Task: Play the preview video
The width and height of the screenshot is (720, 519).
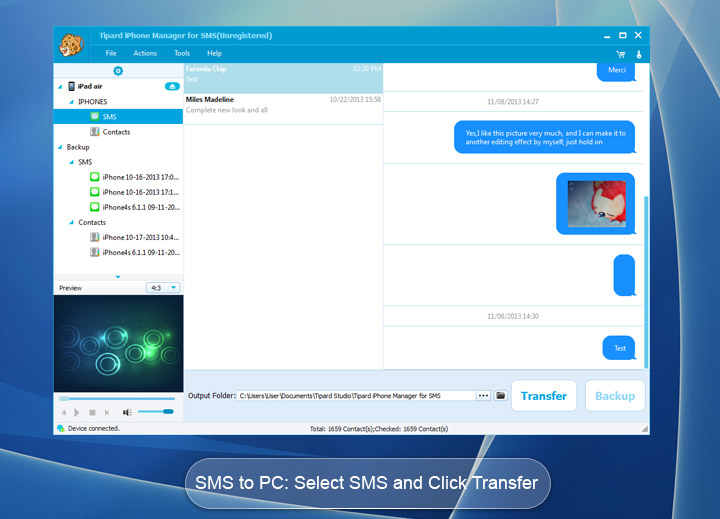Action: (x=77, y=412)
